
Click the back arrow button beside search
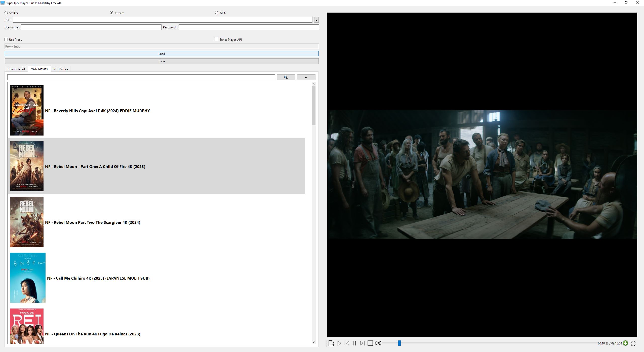pyautogui.click(x=306, y=77)
